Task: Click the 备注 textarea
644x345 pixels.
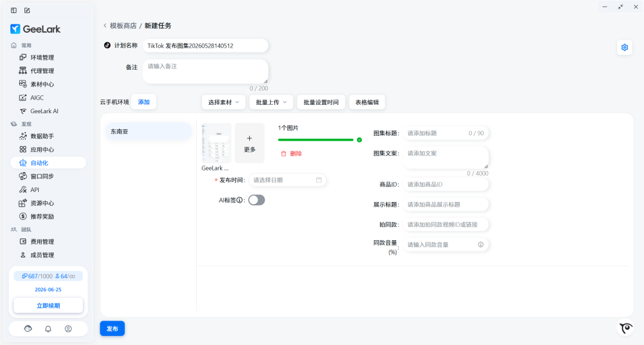Action: click(205, 72)
